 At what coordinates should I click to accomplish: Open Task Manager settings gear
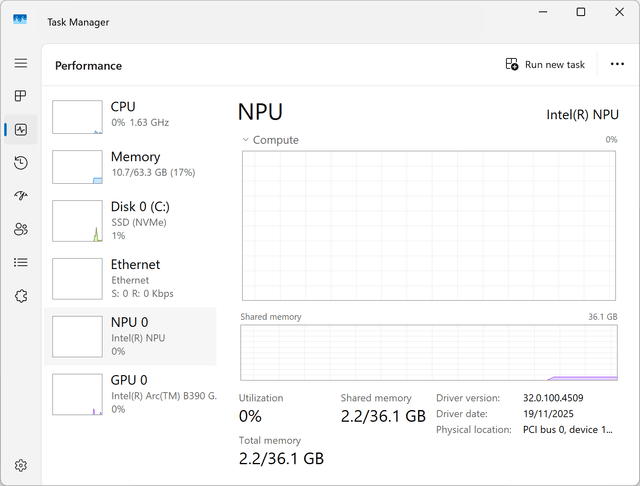[21, 465]
